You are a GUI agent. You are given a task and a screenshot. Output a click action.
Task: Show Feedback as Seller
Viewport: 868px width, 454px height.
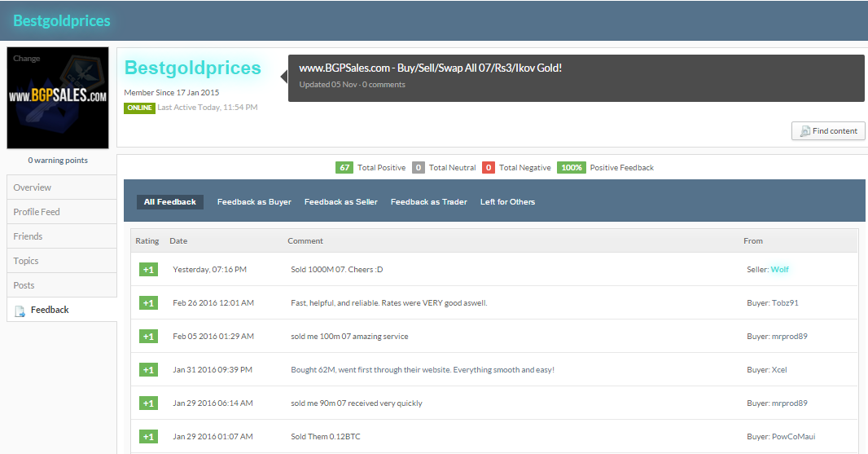[x=341, y=202]
